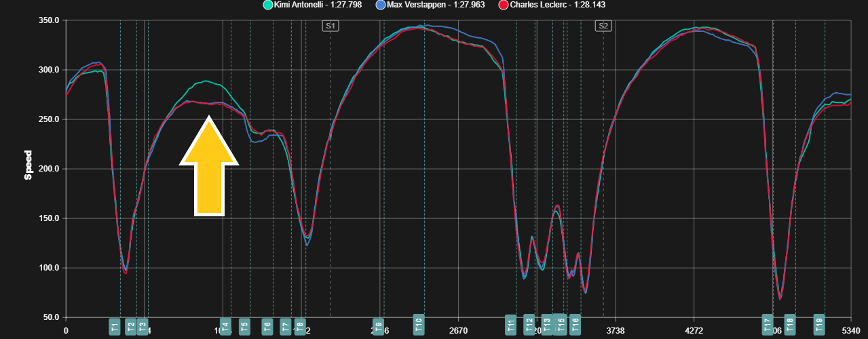Click the T7 turn marker
The width and height of the screenshot is (868, 339).
286,326
